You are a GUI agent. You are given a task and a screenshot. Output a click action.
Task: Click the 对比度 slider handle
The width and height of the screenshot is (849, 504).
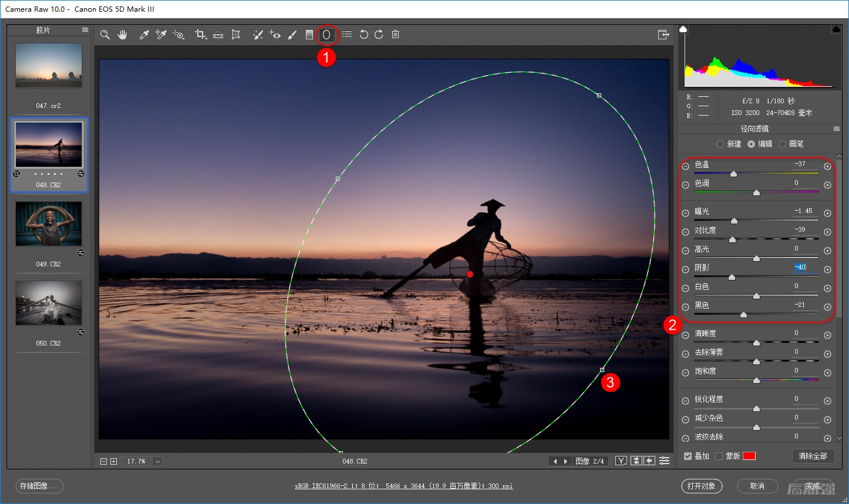(x=732, y=239)
